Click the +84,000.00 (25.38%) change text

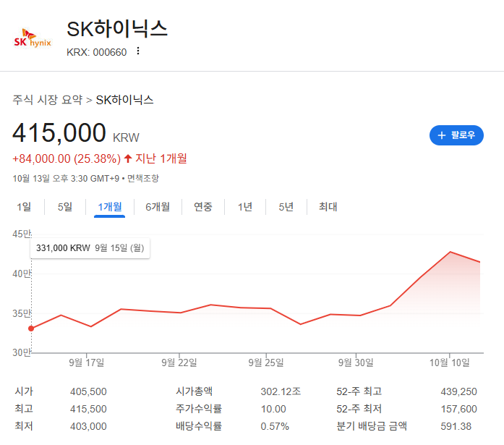[67, 159]
